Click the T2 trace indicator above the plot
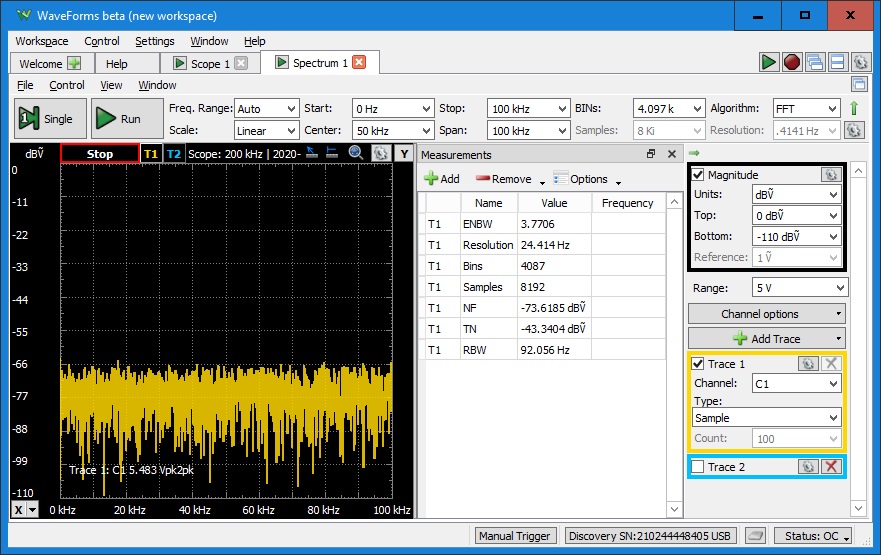 click(174, 154)
